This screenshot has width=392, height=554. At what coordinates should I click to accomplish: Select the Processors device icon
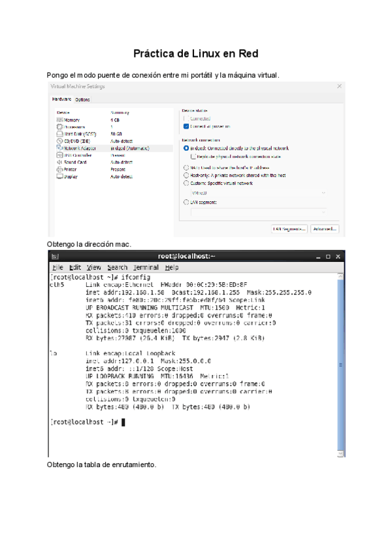point(59,127)
